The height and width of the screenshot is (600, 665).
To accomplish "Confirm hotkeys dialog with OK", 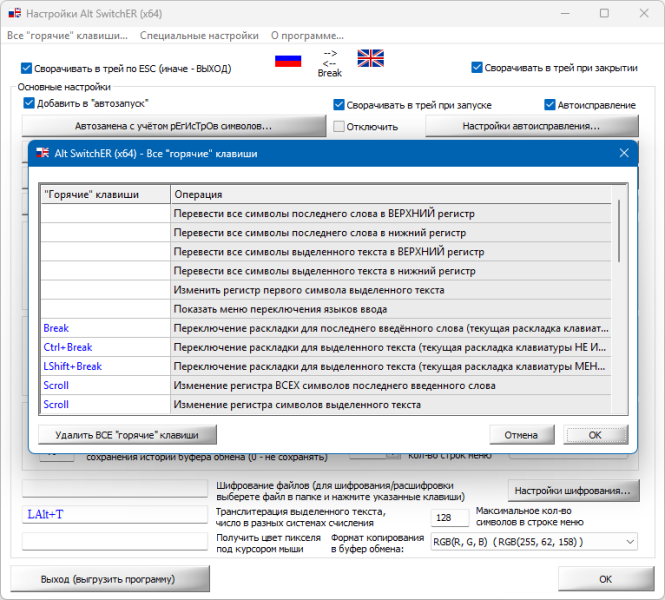I will point(595,435).
